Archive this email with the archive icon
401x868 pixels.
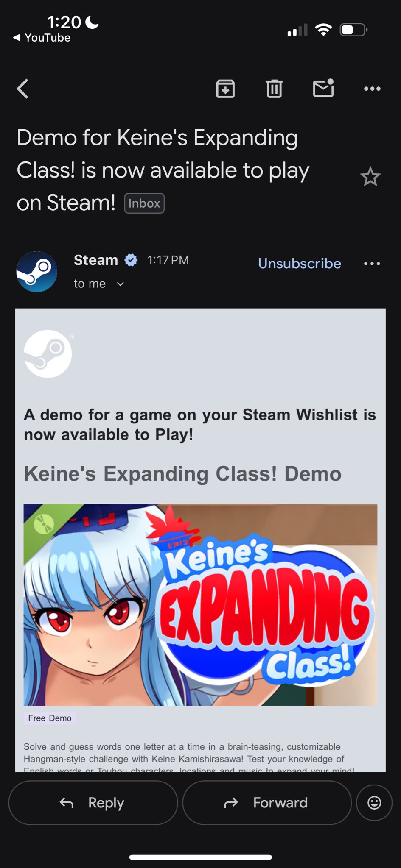click(x=225, y=89)
